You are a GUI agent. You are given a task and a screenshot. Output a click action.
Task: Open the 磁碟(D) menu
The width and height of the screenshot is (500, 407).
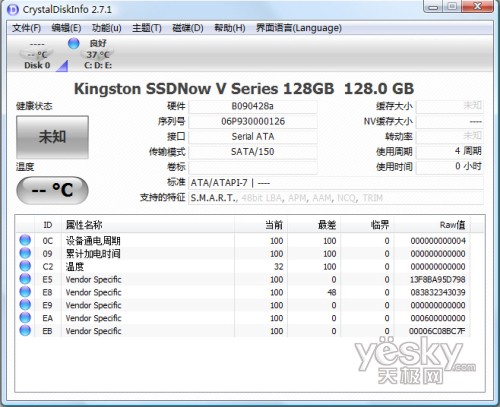[188, 28]
